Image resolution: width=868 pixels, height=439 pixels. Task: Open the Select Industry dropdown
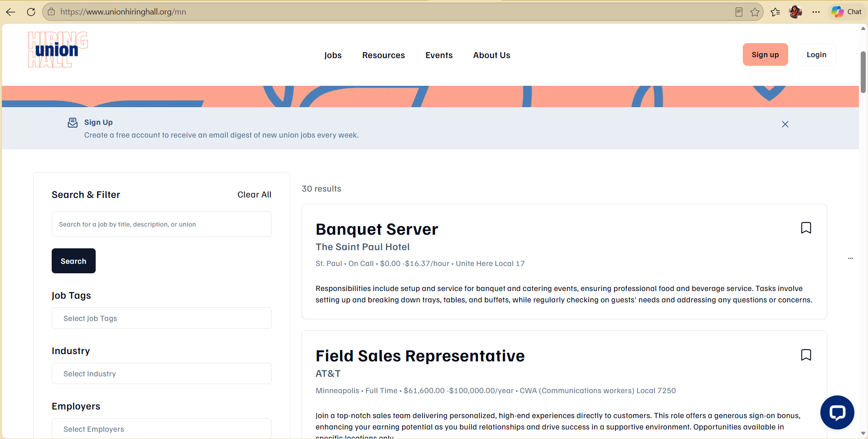[x=161, y=374]
